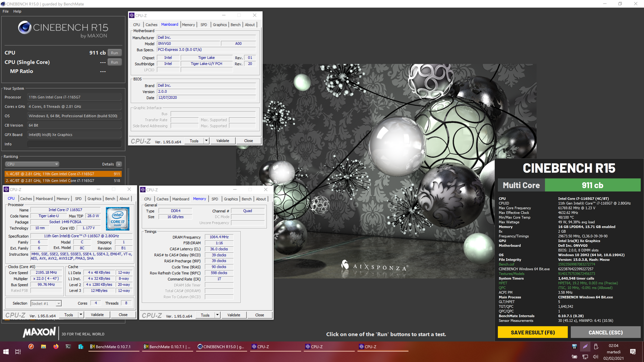Screen dimensions: 644x362
Task: Open the action center notification icon
Action: click(633, 352)
